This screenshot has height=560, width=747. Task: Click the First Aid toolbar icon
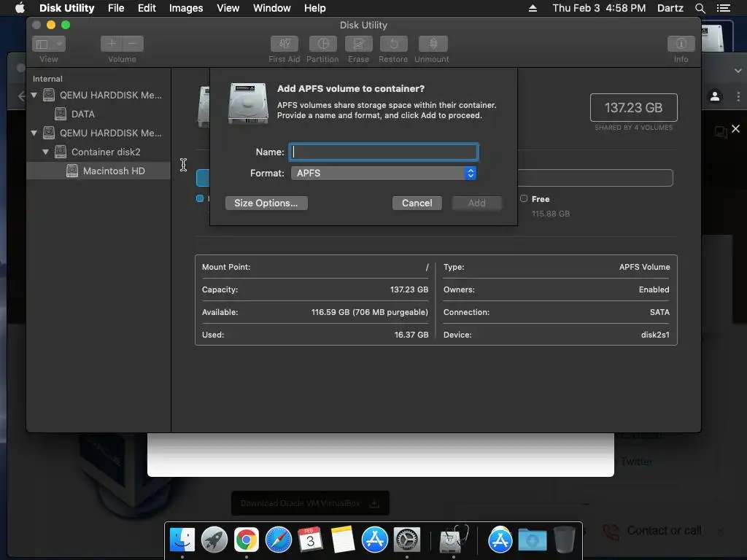[x=285, y=44]
